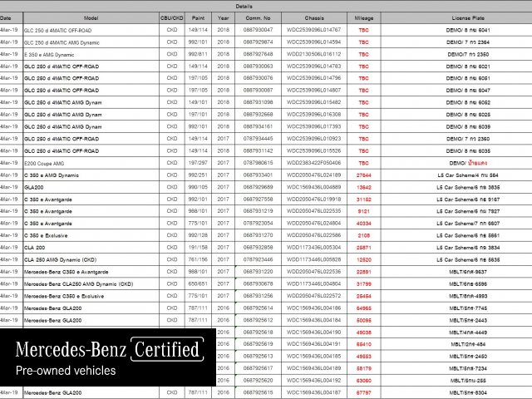Click the C 350 e Exclusive model cell
Image resolution: width=532 pixels, height=399 pixels.
pos(91,235)
